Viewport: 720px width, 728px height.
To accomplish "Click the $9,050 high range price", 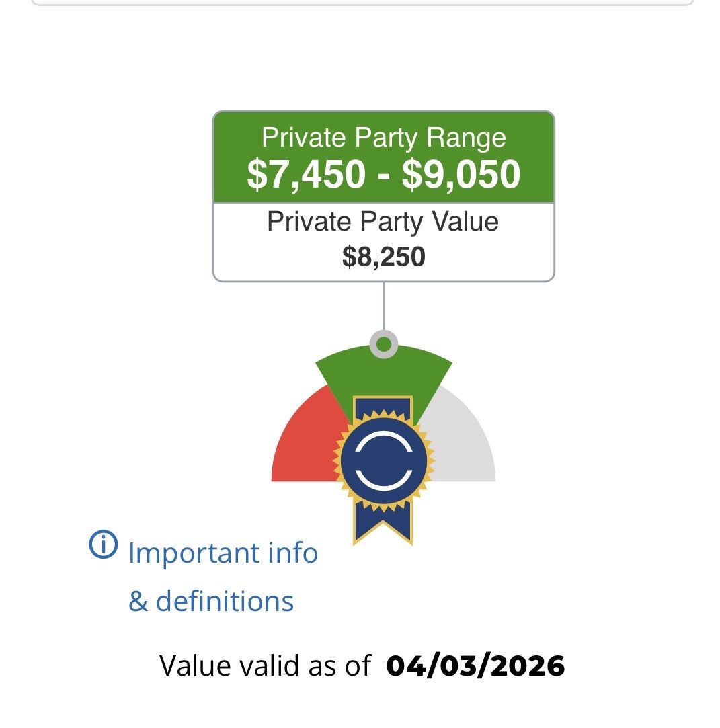I will 461,174.
